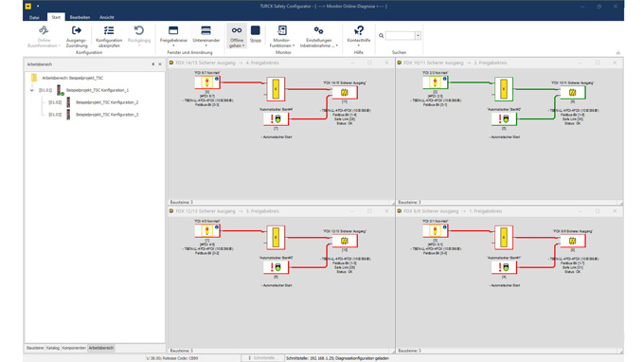Click the Rückgängig undo icon
The image size is (644, 362).
[x=139, y=31]
